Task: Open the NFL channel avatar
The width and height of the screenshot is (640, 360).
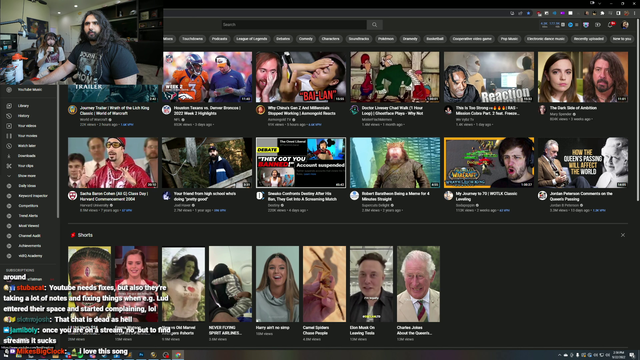Action: pos(166,110)
